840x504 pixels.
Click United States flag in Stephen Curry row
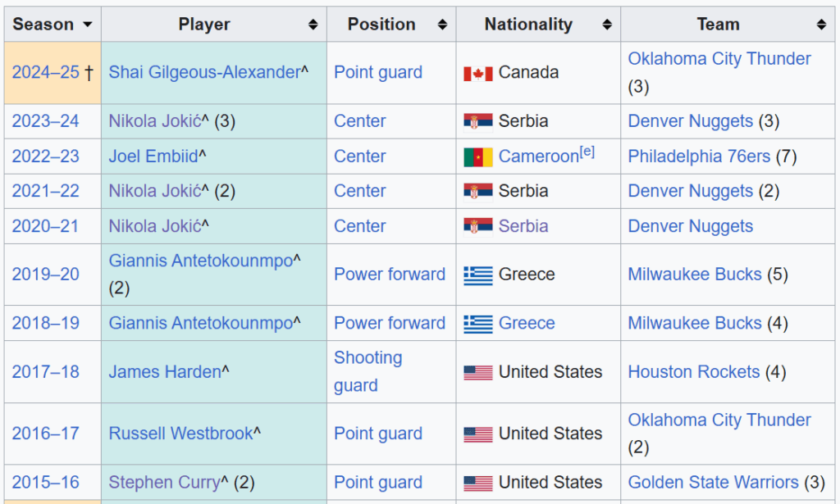point(478,483)
